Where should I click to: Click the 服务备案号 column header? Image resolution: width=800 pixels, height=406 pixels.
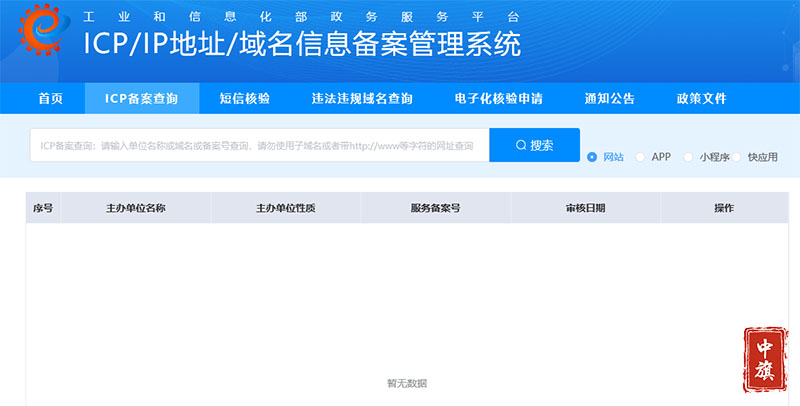(435, 208)
